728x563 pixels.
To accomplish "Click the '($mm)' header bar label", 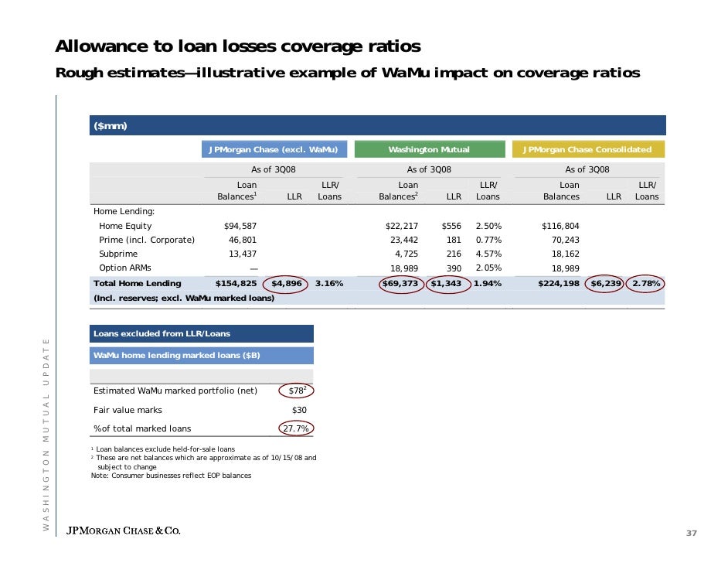I will click(110, 126).
